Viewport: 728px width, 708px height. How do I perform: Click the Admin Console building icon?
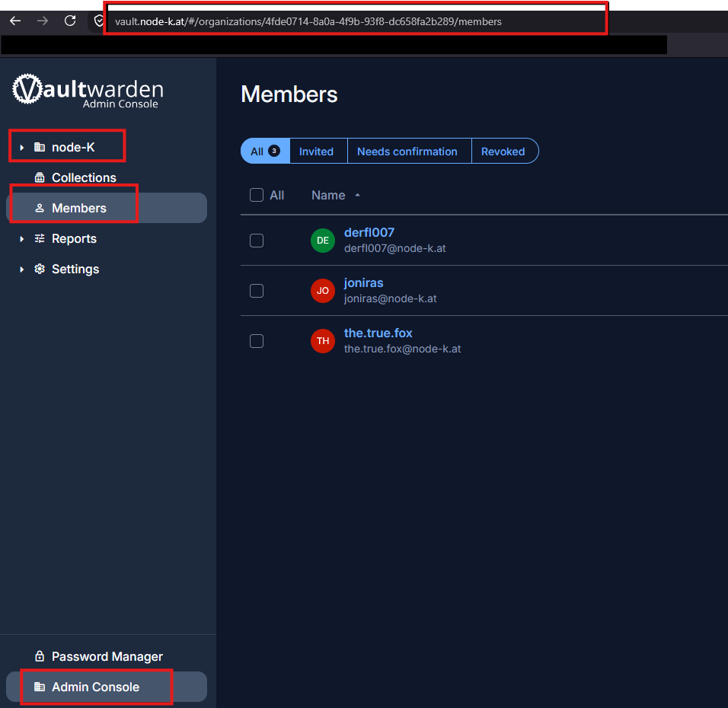tap(40, 687)
